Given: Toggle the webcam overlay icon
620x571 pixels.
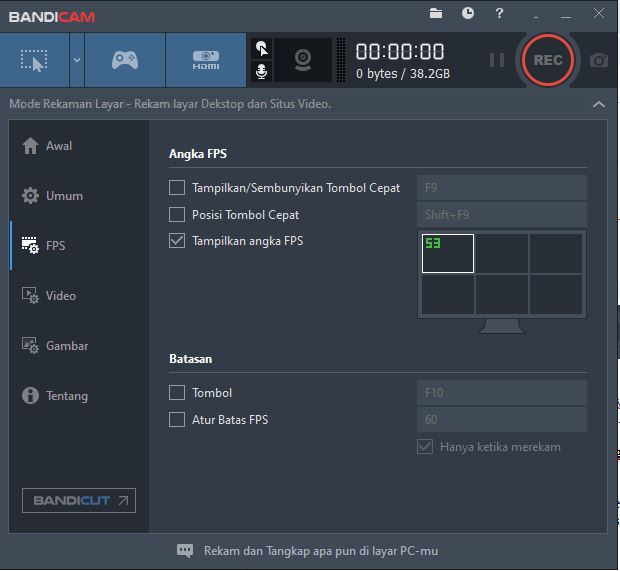Looking at the screenshot, I should [303, 60].
